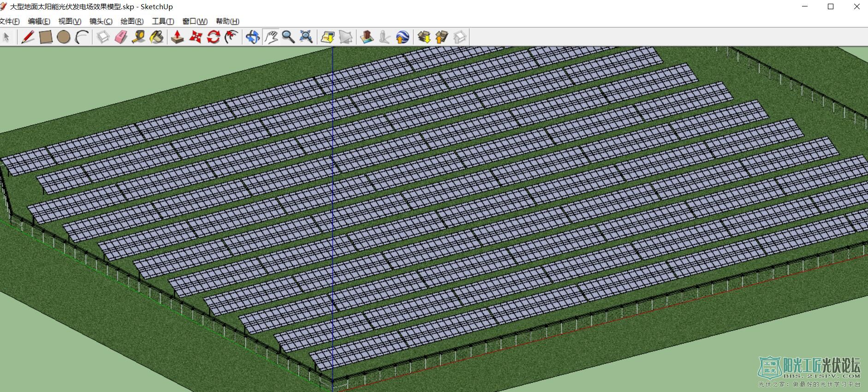
Task: Close the SketchUp window
Action: pyautogui.click(x=856, y=6)
